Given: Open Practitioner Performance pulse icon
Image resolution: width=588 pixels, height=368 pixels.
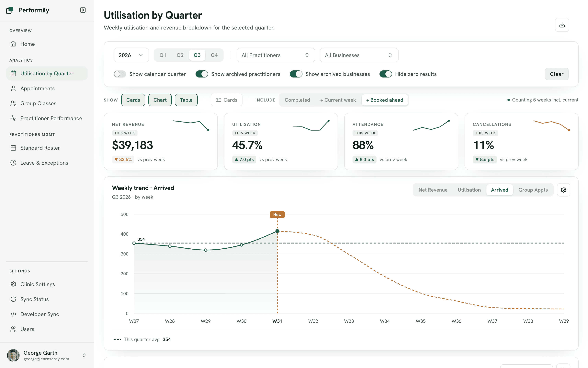Looking at the screenshot, I should (x=13, y=118).
